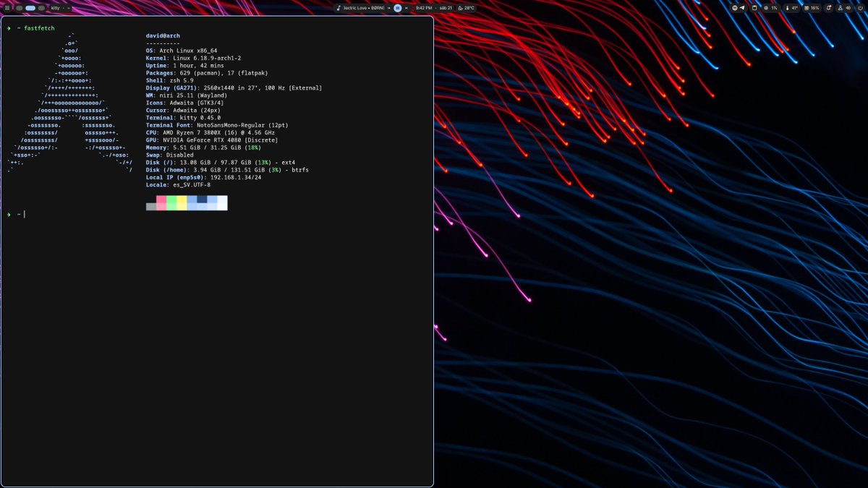Open the CPU usage 1% indicator

pyautogui.click(x=770, y=8)
